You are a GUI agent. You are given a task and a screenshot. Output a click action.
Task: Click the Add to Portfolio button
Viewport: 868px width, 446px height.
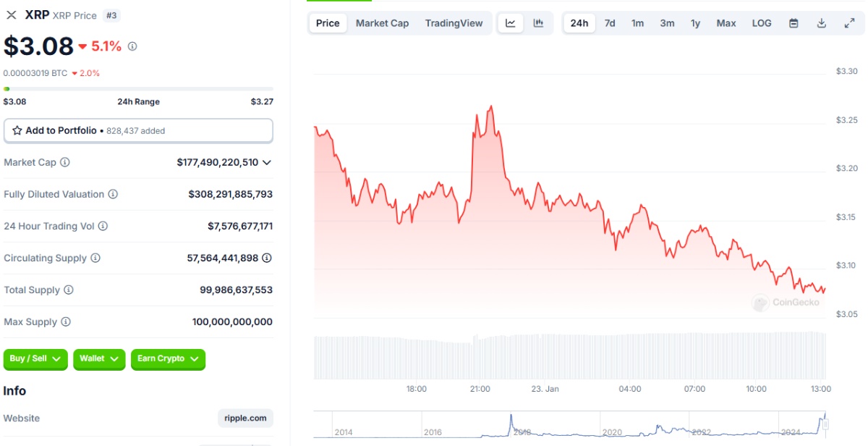coord(138,131)
